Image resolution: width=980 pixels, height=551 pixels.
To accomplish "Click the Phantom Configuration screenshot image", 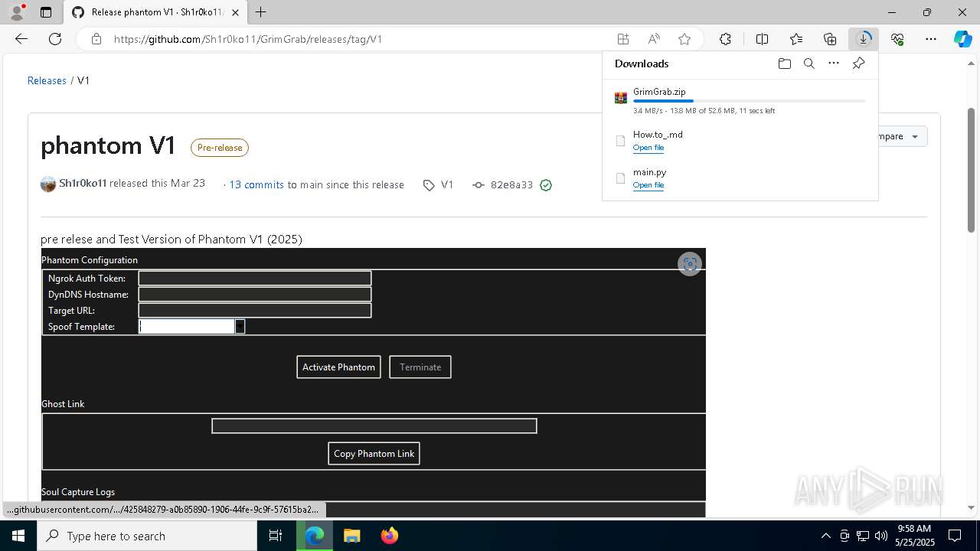I will tap(373, 383).
